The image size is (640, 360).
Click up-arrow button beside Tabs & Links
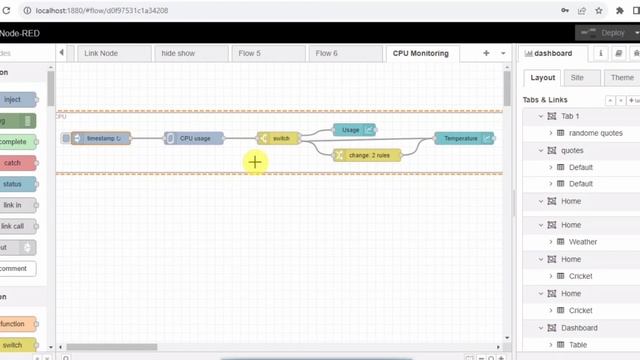point(610,100)
